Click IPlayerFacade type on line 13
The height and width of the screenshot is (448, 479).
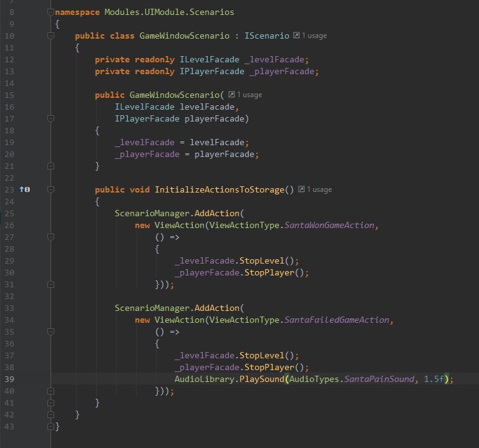tap(211, 71)
